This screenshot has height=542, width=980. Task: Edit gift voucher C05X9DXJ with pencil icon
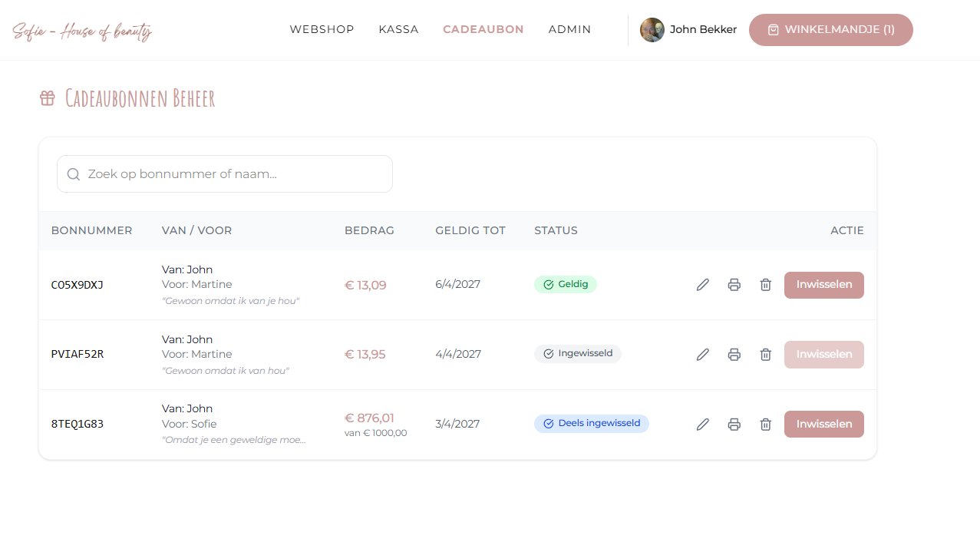702,285
